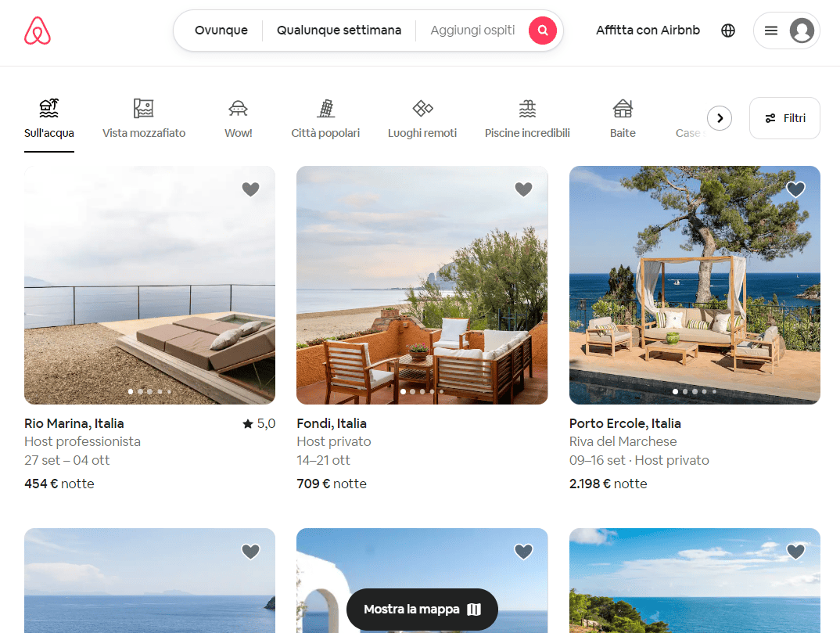Choose the Baite cabin category icon
The image size is (840, 633).
point(623,108)
